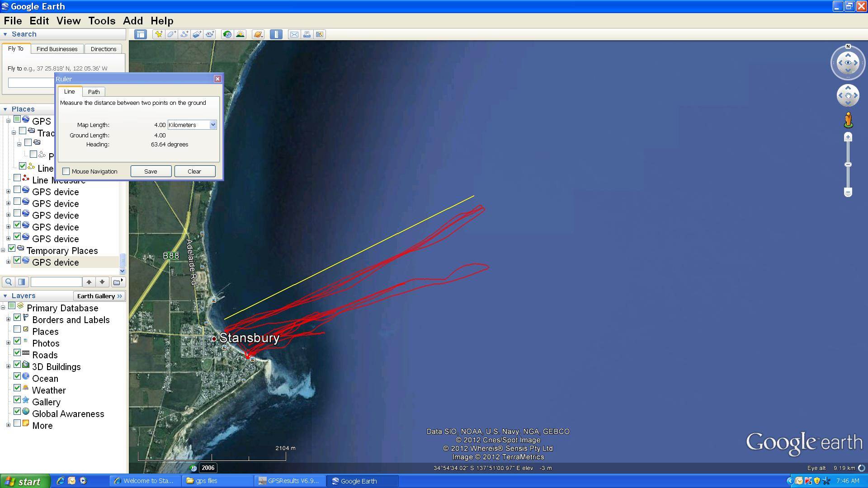Expand the Borders and Labels layer

[x=8, y=319]
